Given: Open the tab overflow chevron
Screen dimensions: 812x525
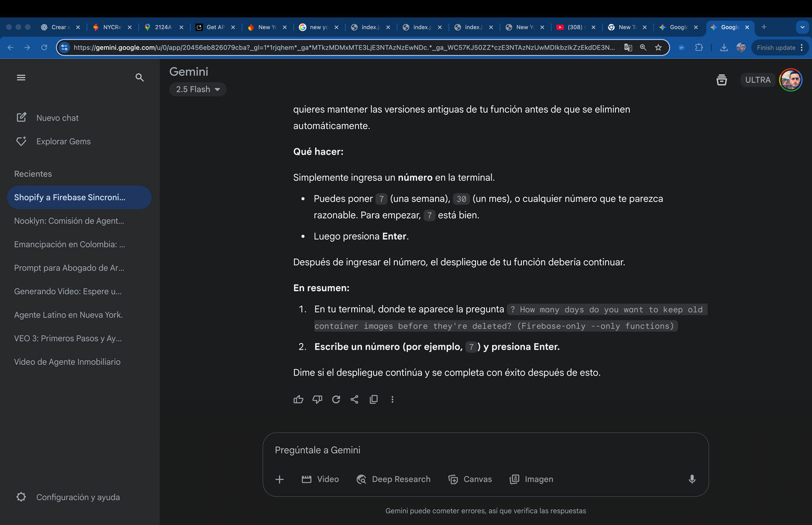Looking at the screenshot, I should (802, 27).
